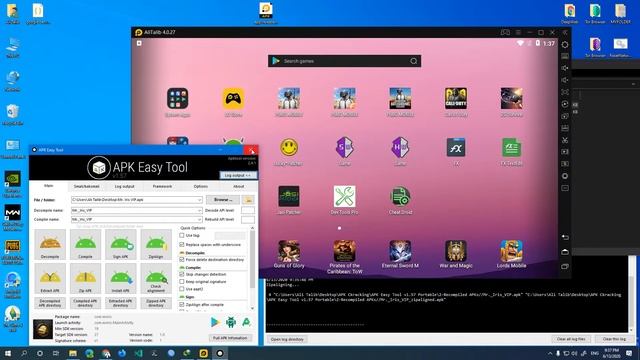Click the Full APK Information button

point(230,338)
